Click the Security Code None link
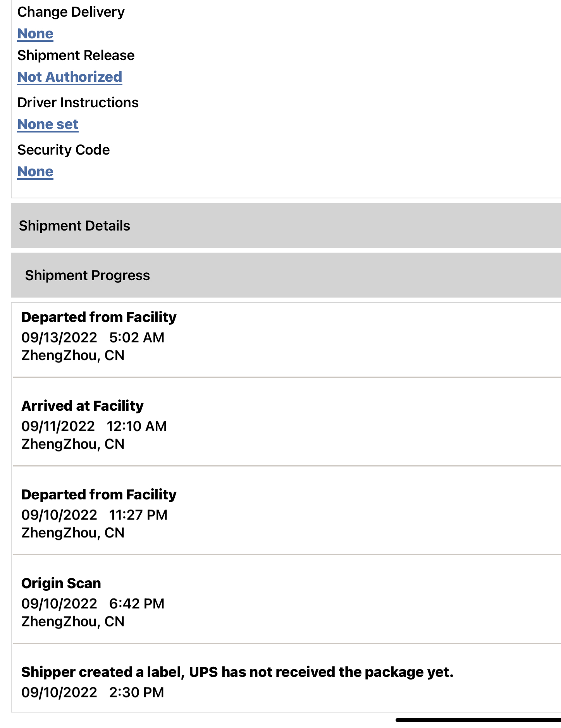 35,172
